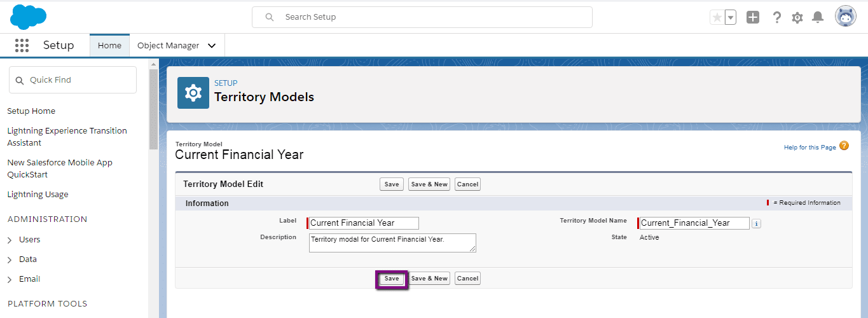Click into the Description text area

[392, 243]
